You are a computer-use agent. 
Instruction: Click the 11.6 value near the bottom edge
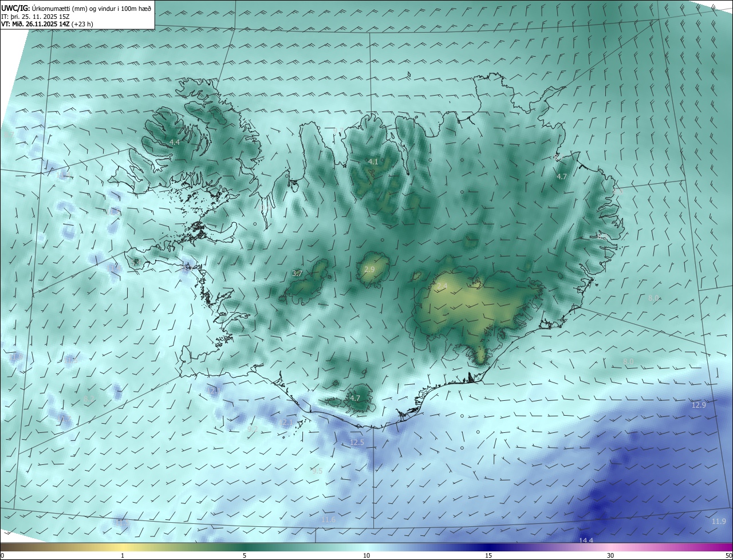pyautogui.click(x=328, y=519)
